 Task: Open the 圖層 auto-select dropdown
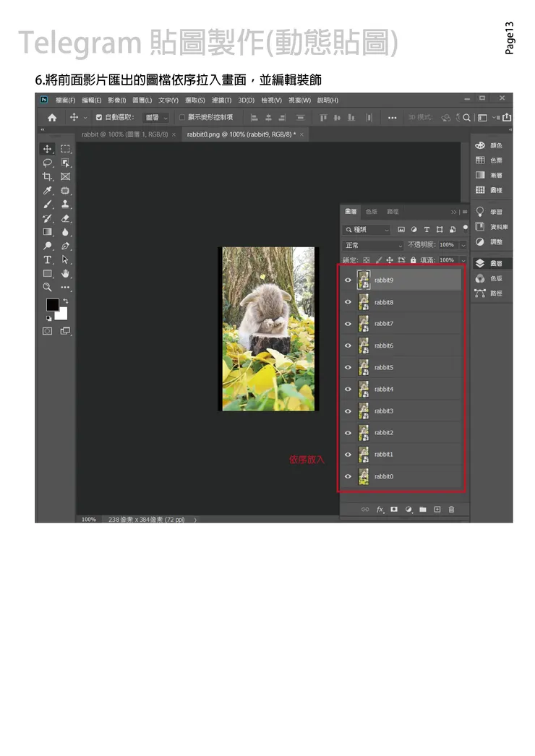(156, 117)
